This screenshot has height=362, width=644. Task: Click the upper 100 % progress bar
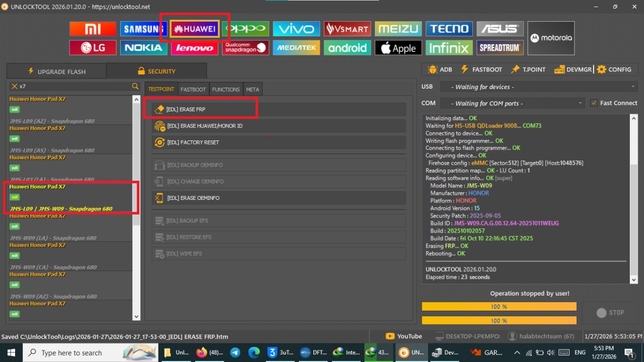[x=499, y=307]
